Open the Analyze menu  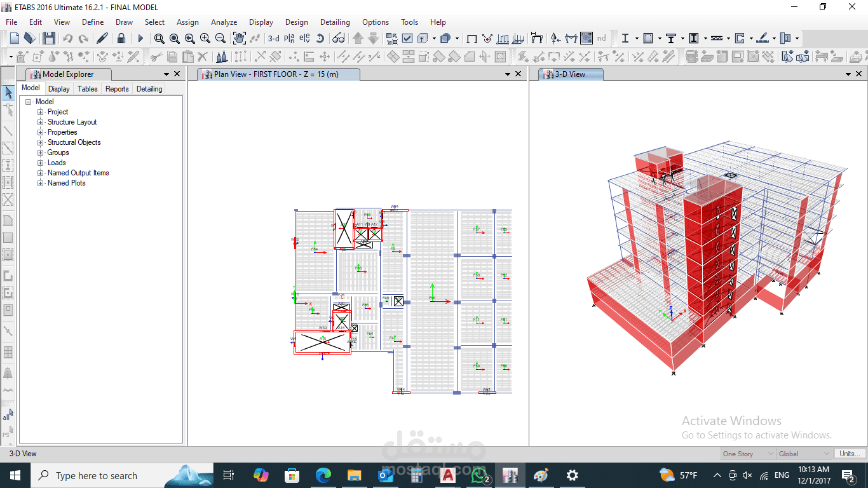(x=224, y=22)
